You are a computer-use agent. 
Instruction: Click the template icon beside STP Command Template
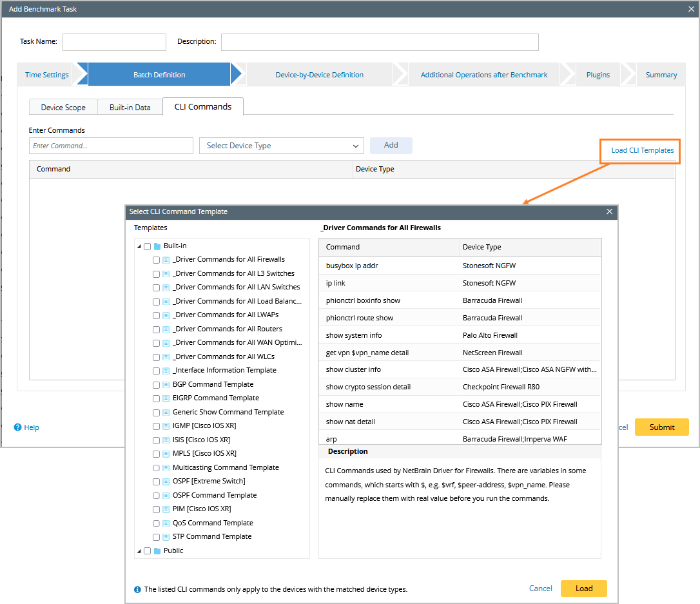[165, 536]
